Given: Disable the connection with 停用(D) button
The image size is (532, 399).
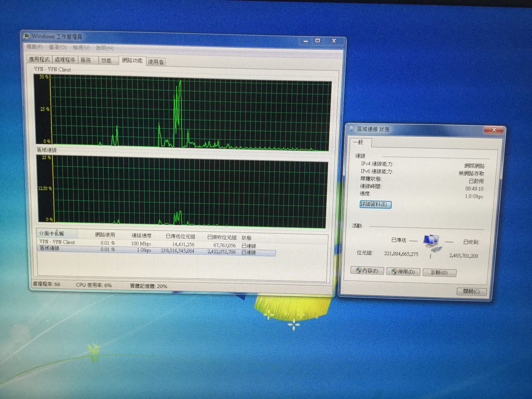Looking at the screenshot, I should click(x=403, y=272).
